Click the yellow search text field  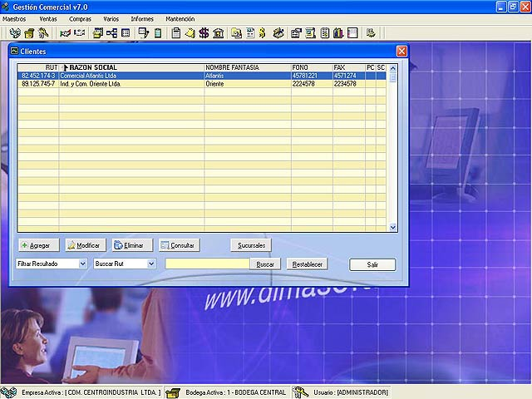pos(207,264)
